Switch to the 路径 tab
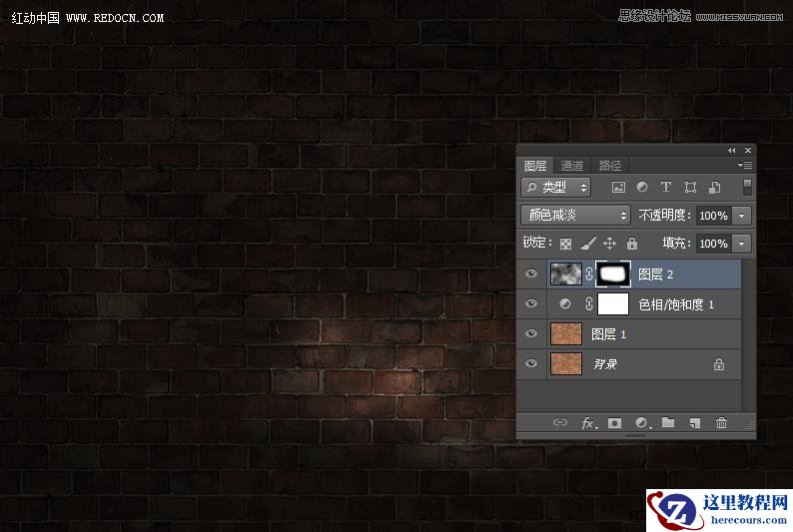The image size is (793, 532). point(610,166)
